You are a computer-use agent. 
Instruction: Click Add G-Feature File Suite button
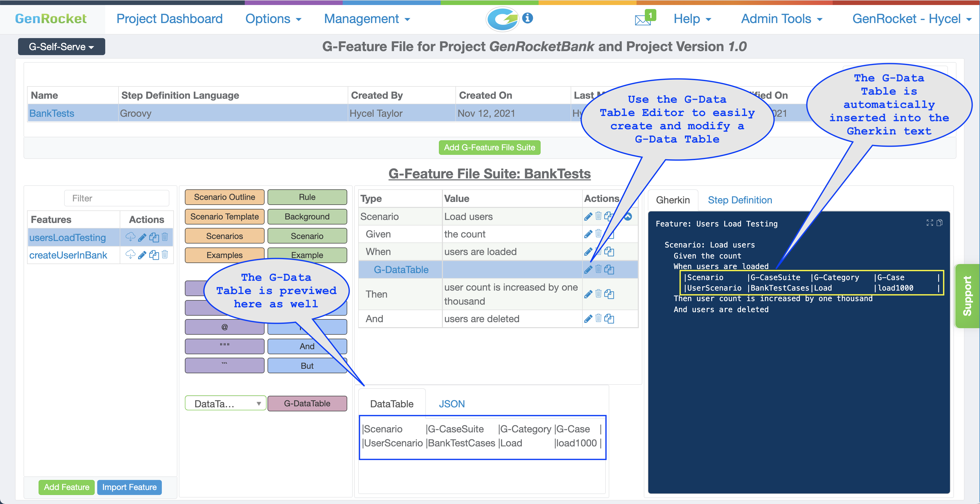point(489,148)
